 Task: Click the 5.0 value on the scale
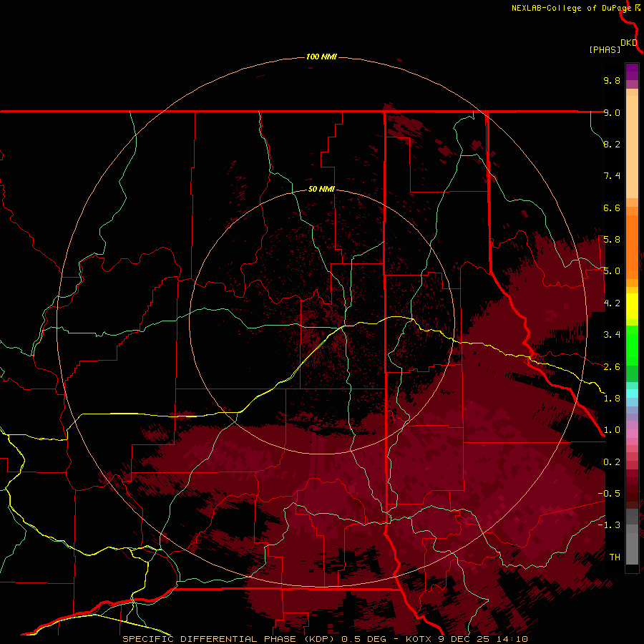[x=612, y=271]
